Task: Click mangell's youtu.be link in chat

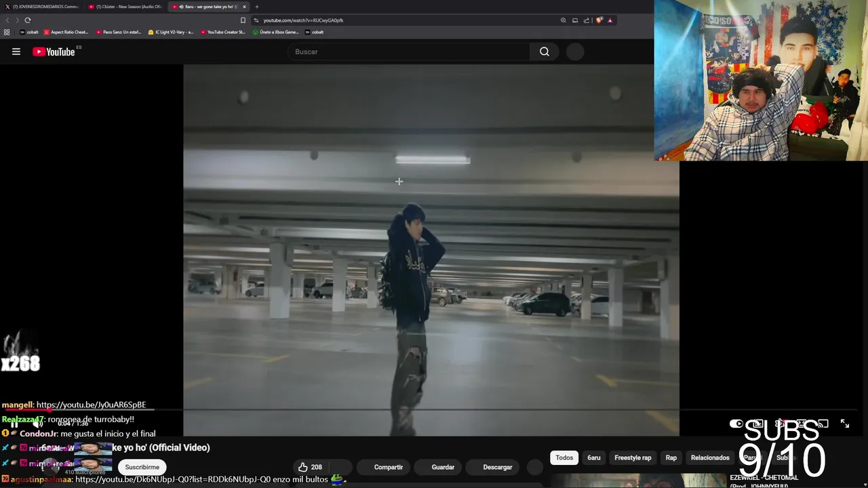Action: tap(91, 405)
